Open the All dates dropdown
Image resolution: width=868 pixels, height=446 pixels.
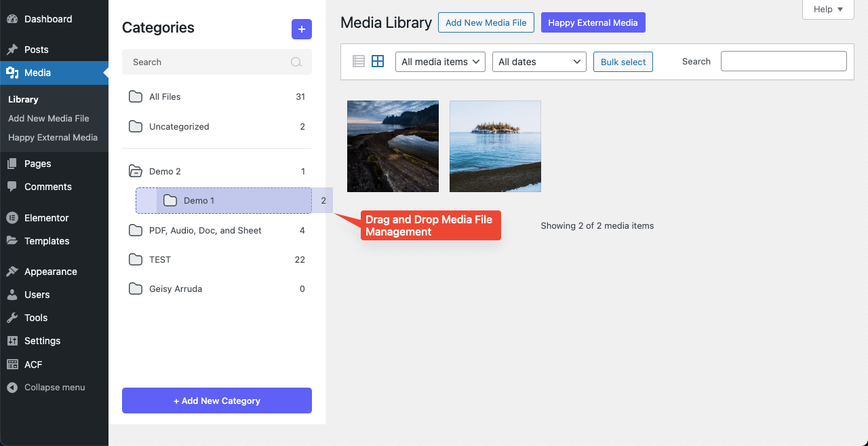539,62
